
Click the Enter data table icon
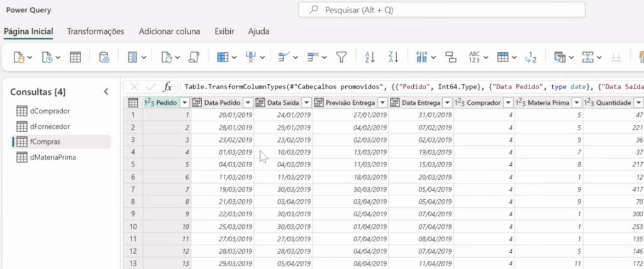point(75,57)
